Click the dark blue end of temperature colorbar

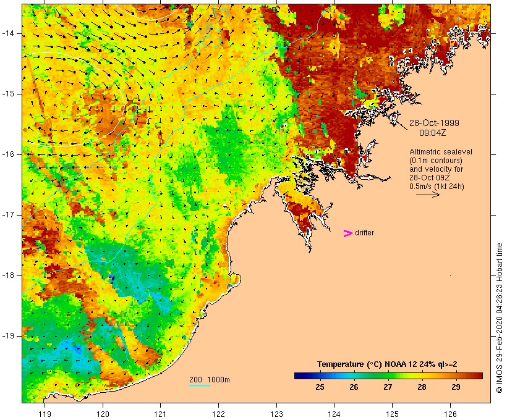[x=299, y=376]
